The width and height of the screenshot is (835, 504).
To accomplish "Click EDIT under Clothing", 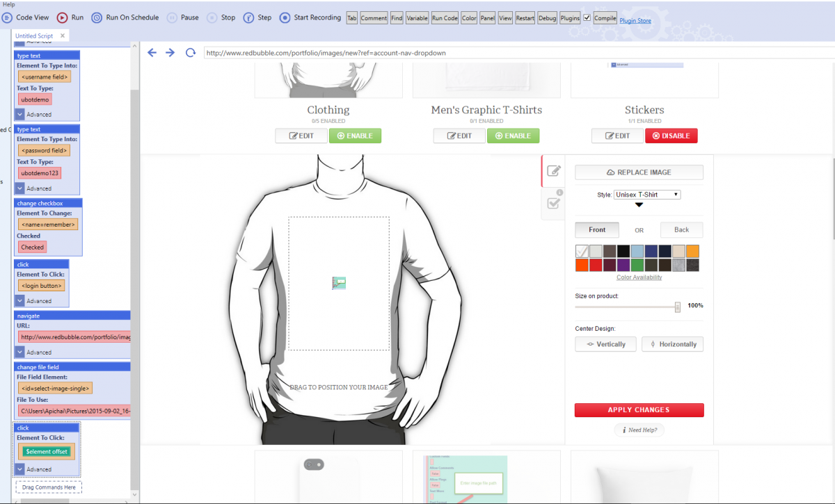I will (x=301, y=136).
